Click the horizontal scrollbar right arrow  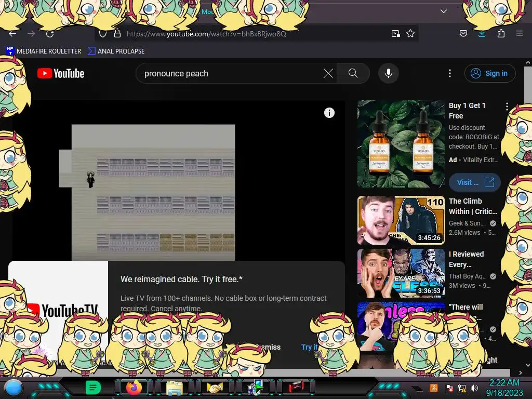pyautogui.click(x=521, y=373)
